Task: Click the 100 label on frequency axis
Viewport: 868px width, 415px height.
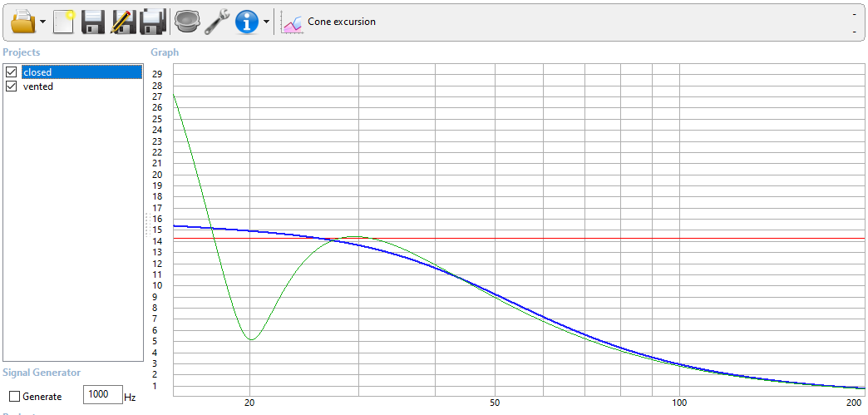Action: click(679, 403)
